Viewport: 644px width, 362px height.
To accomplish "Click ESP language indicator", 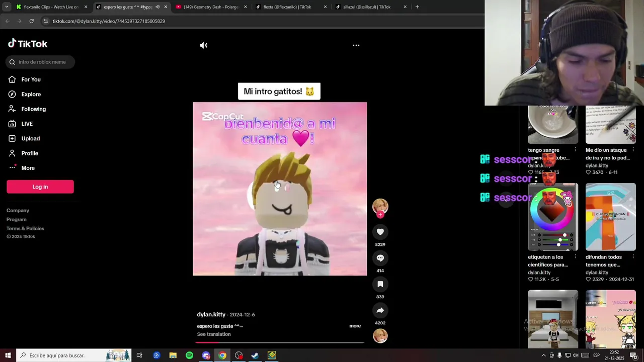I will coord(596,355).
